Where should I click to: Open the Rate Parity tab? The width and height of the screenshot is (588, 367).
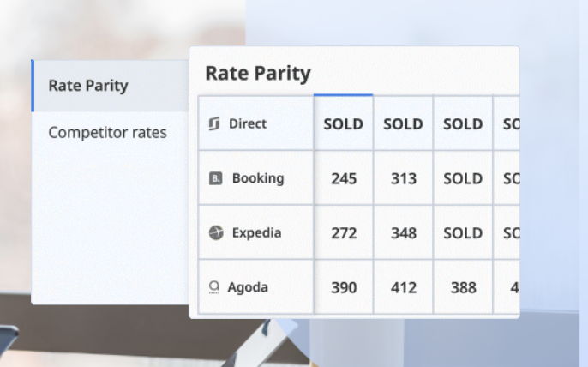(88, 86)
